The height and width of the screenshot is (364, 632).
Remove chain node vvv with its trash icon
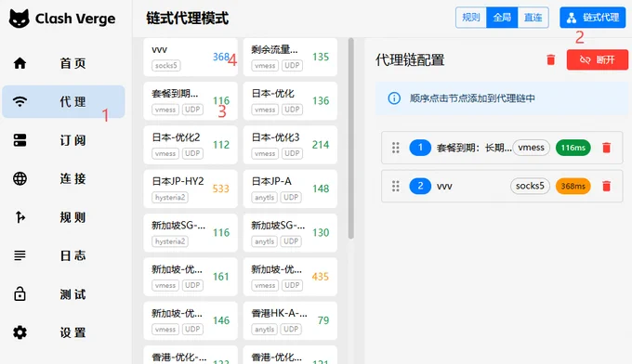(606, 186)
